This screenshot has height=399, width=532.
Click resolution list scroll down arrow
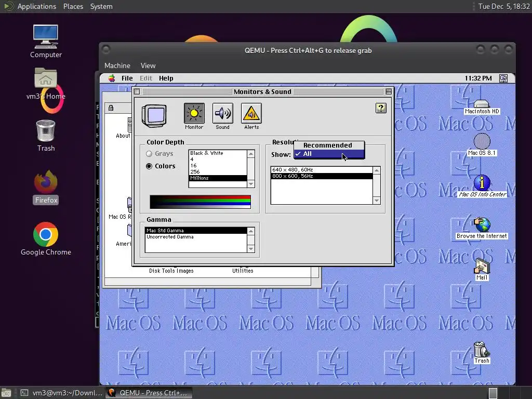click(377, 201)
